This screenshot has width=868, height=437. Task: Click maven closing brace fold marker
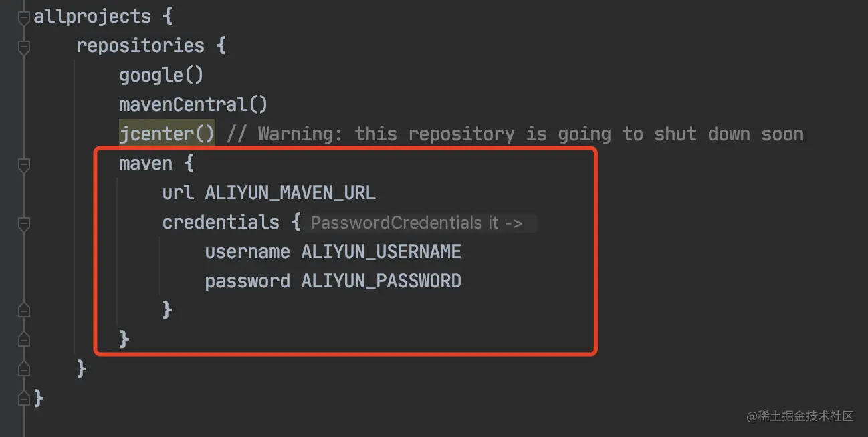[24, 339]
